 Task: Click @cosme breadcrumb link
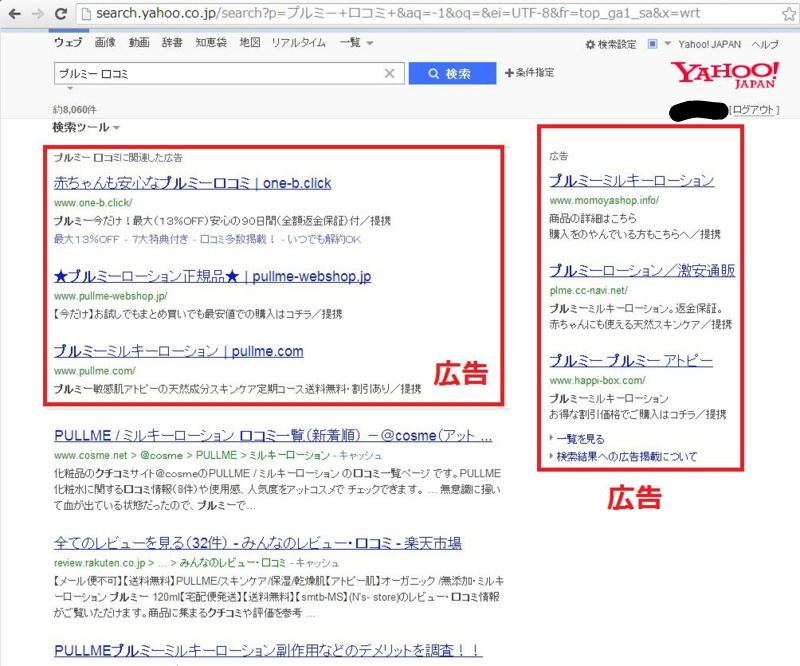pos(161,455)
